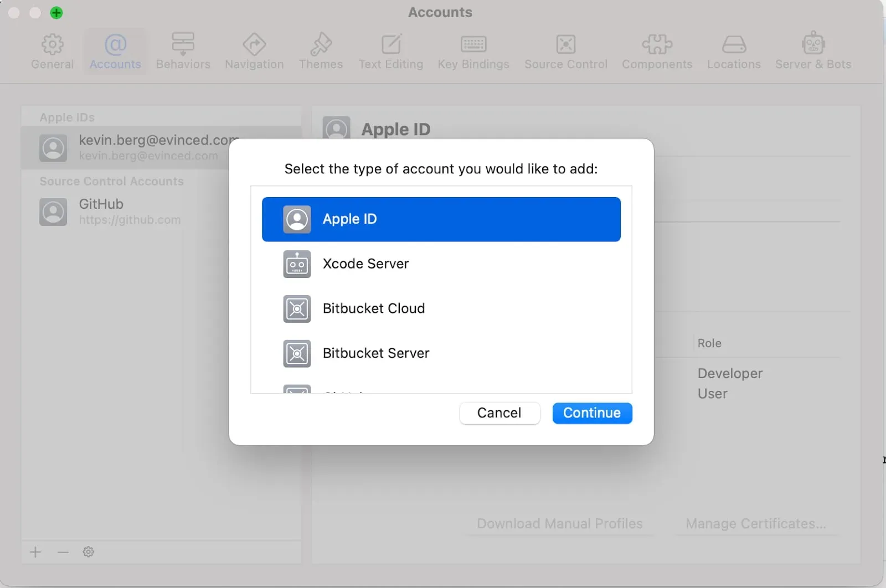
Task: Select Bitbucket Cloud account type
Action: pos(441,308)
